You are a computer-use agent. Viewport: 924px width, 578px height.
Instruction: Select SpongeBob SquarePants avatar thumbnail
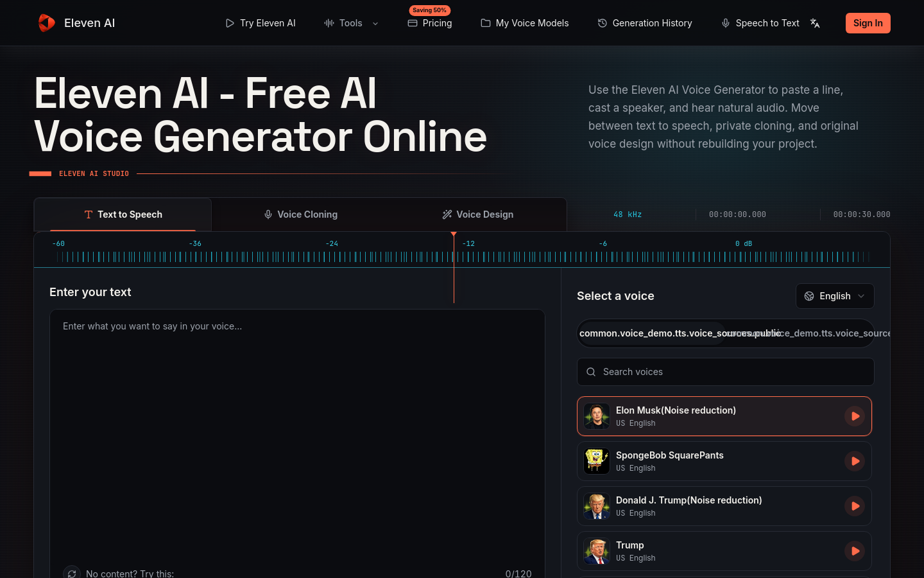tap(597, 461)
